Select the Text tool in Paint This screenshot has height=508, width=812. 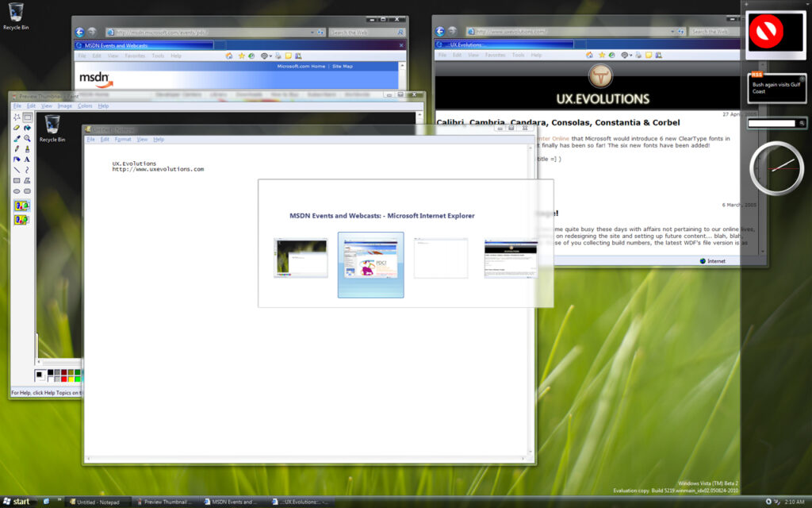pos(28,160)
